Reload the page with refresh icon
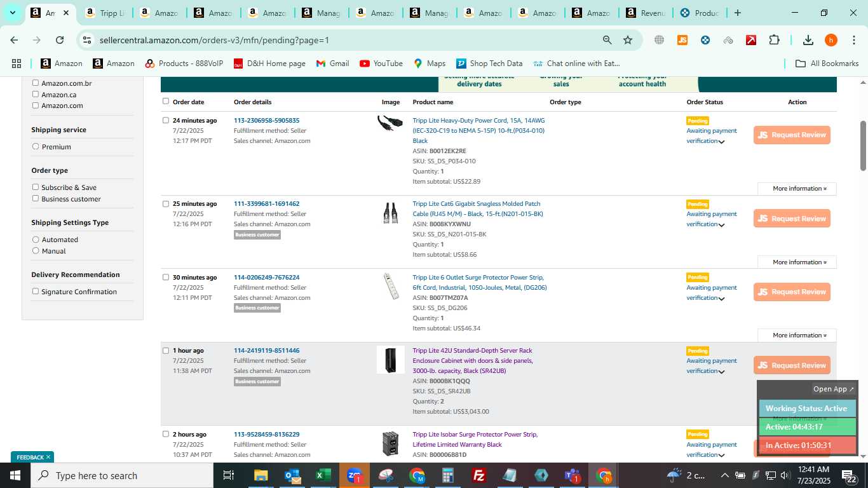 pos(60,40)
